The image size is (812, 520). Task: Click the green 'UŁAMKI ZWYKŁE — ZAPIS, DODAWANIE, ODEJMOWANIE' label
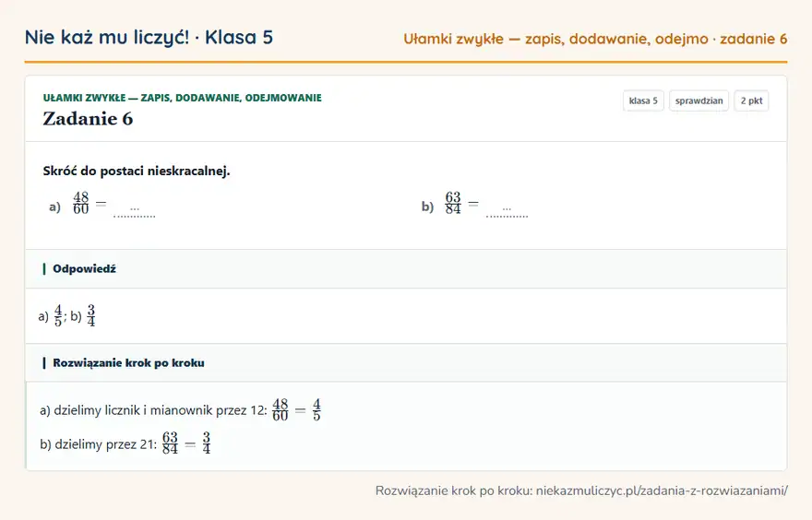pyautogui.click(x=183, y=98)
